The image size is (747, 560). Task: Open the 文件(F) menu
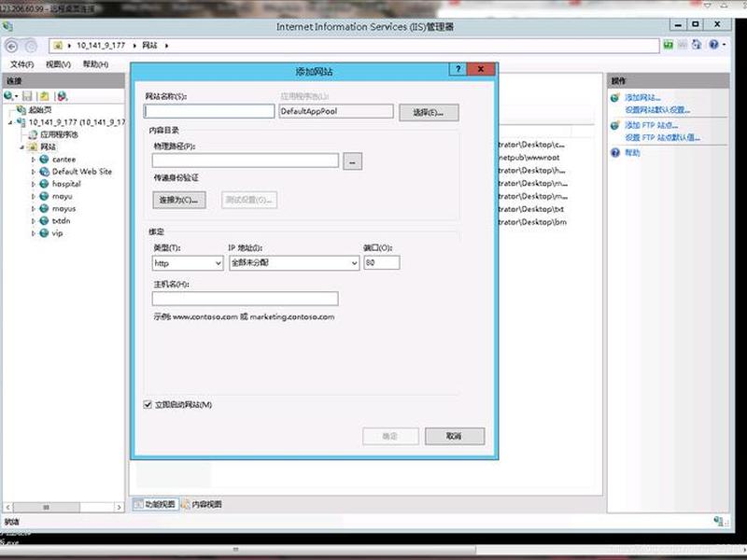[x=21, y=64]
